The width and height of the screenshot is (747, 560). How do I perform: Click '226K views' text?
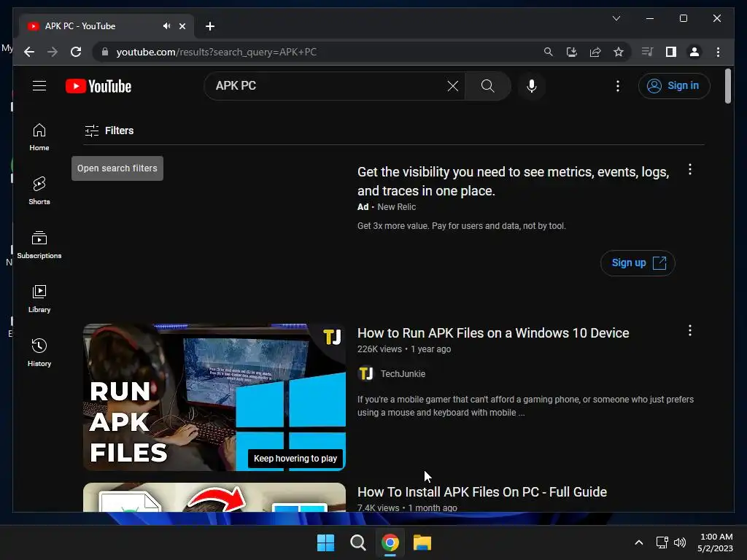point(379,349)
